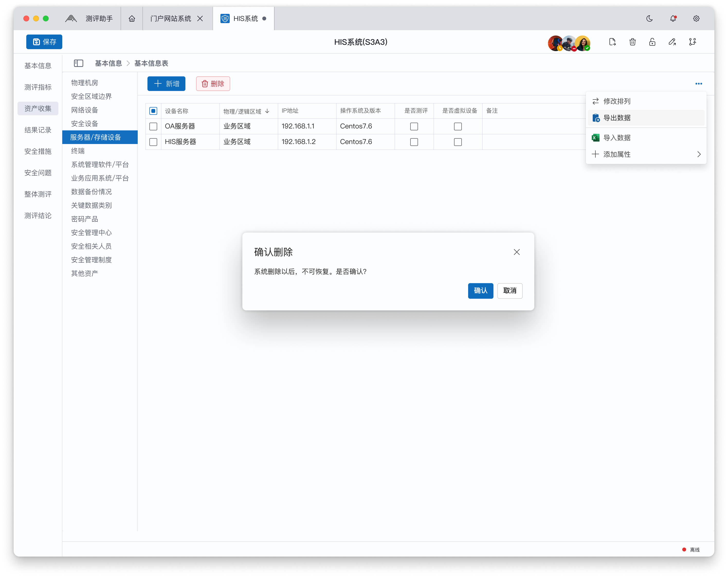Close the 确认删除 dialog with X

(x=516, y=252)
